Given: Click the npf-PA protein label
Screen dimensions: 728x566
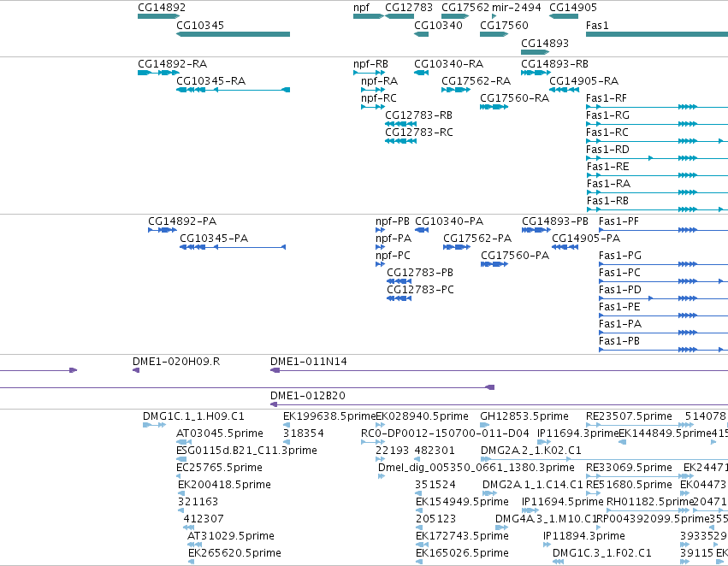Looking at the screenshot, I should 394,238.
